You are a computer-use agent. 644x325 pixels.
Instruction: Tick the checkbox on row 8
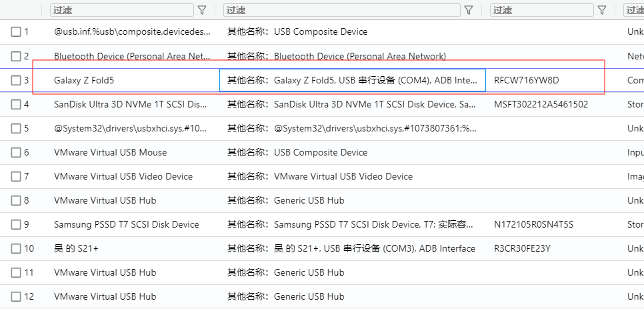tap(15, 200)
